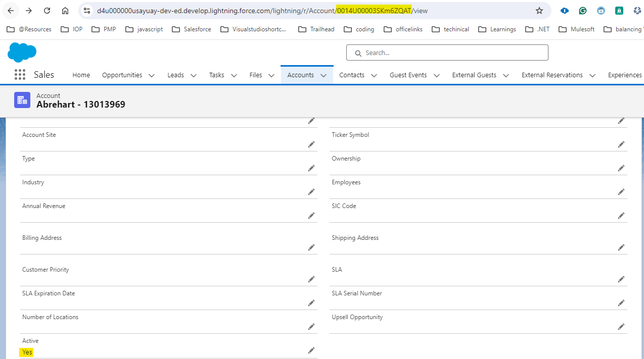Click the Salesforce cloud logo

tap(22, 53)
